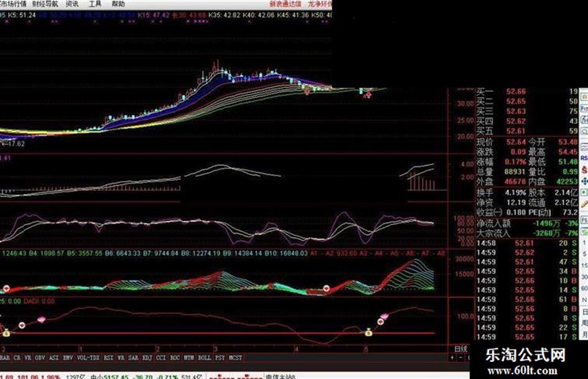Click the 最高 value 54.45
Viewport: 588px width, 379px height.
[x=567, y=152]
